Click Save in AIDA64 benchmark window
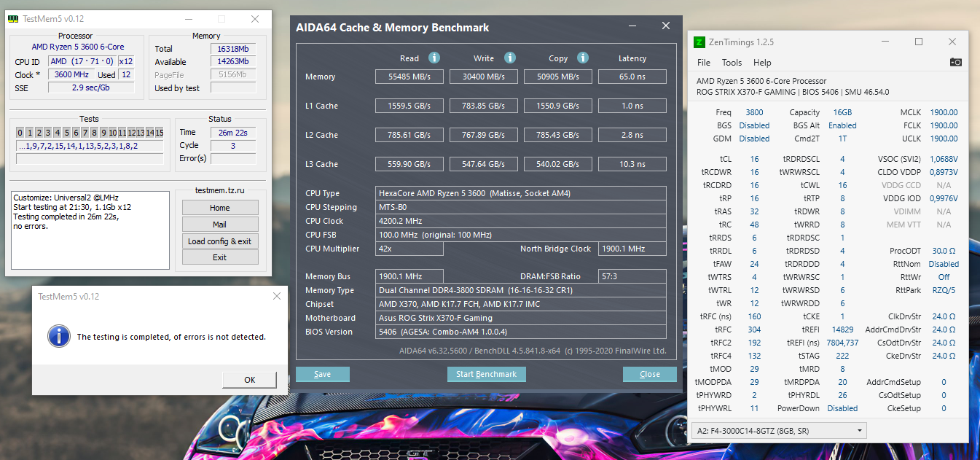 323,374
